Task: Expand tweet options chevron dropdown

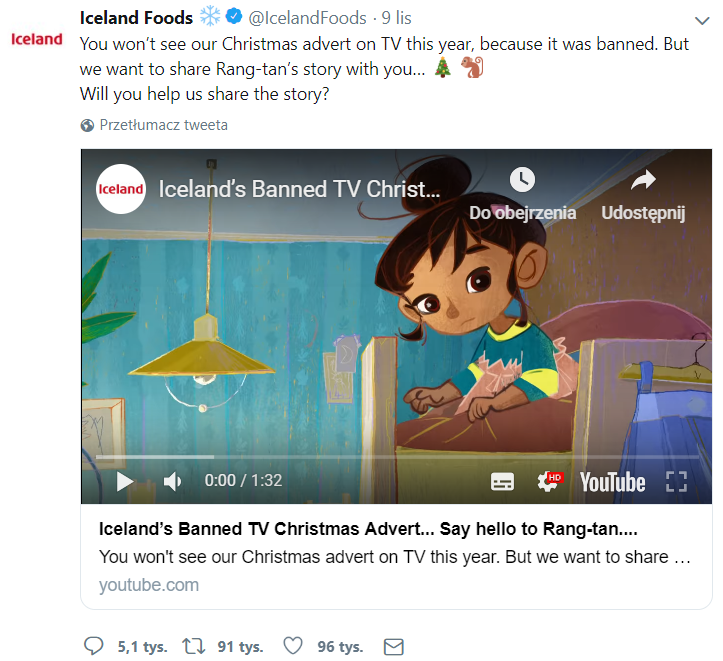Action: pyautogui.click(x=701, y=20)
